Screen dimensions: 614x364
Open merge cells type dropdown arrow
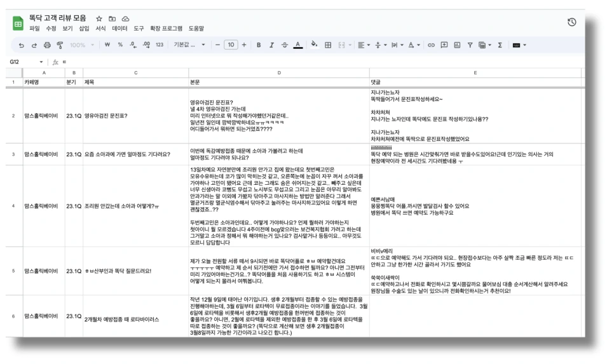pyautogui.click(x=350, y=45)
